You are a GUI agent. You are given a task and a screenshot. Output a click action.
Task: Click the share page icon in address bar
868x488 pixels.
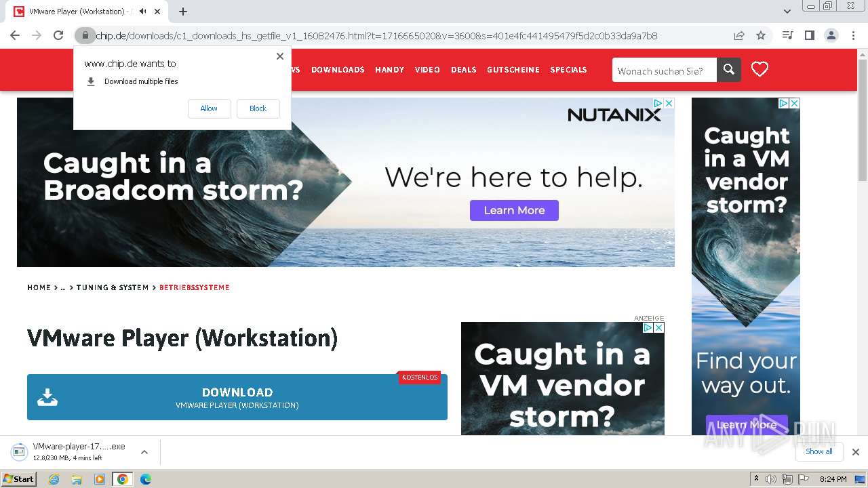(x=739, y=35)
